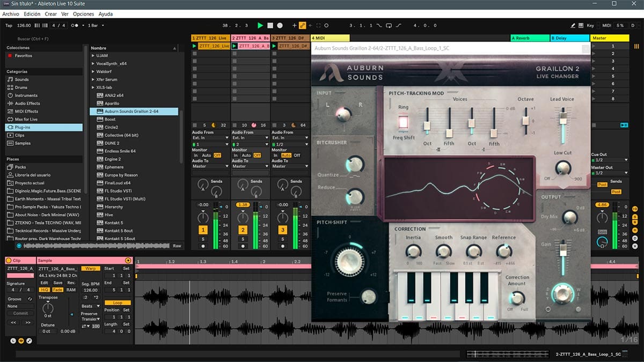Open the Ver menu
Viewport: 644px width, 362px height.
(65, 14)
